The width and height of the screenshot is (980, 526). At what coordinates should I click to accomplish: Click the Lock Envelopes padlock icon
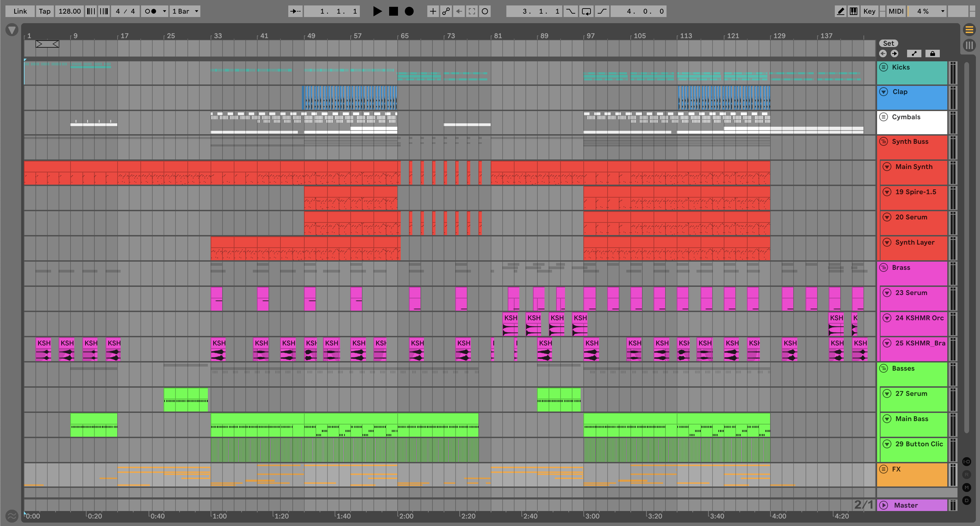[932, 53]
